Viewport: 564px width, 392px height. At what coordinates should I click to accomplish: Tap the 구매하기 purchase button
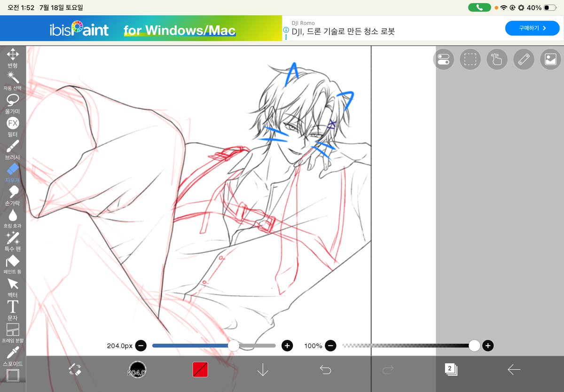point(533,28)
